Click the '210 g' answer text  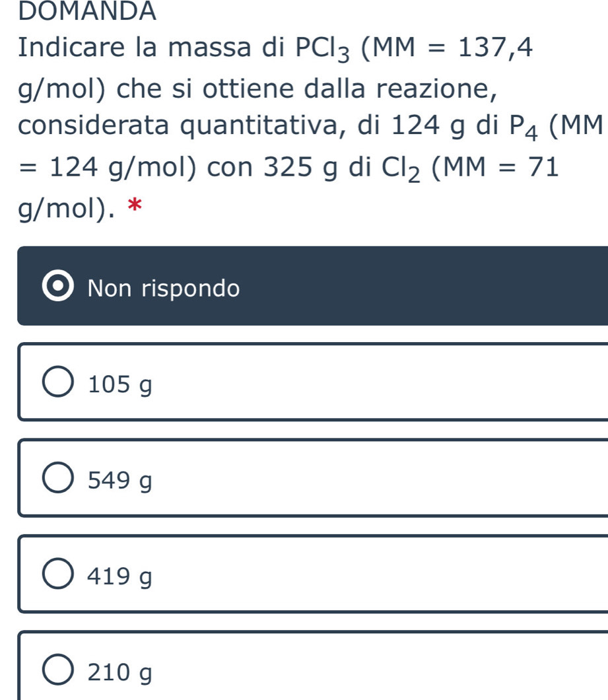[x=119, y=672]
